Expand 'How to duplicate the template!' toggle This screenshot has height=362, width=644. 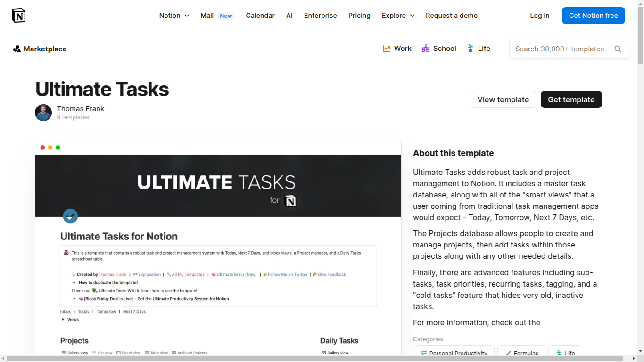coord(74,282)
